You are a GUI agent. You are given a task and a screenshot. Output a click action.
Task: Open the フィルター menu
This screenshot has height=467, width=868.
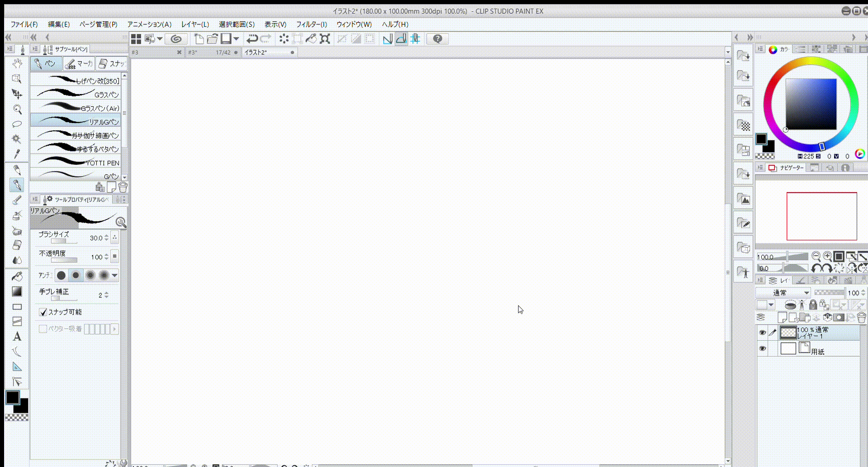pyautogui.click(x=311, y=24)
